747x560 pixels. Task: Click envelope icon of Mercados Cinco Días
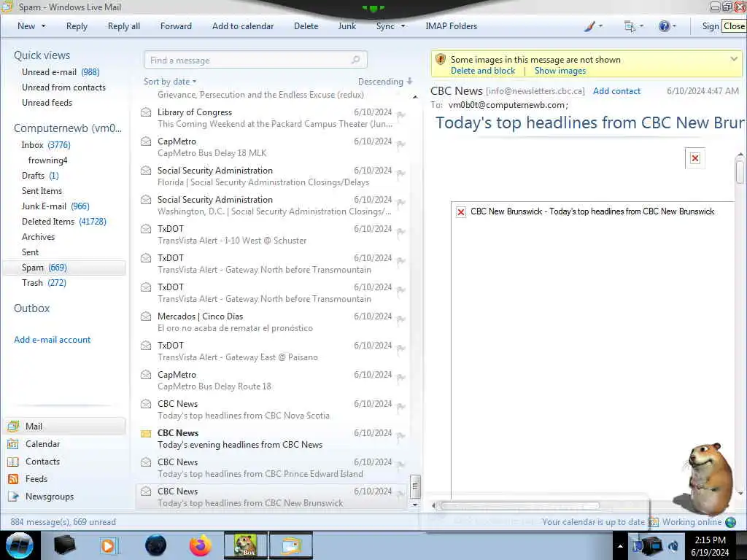(146, 316)
